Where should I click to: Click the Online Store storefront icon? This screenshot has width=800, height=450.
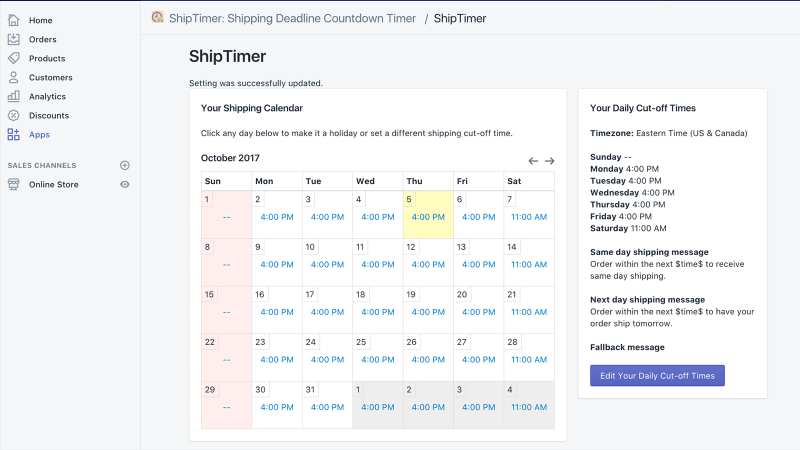14,184
